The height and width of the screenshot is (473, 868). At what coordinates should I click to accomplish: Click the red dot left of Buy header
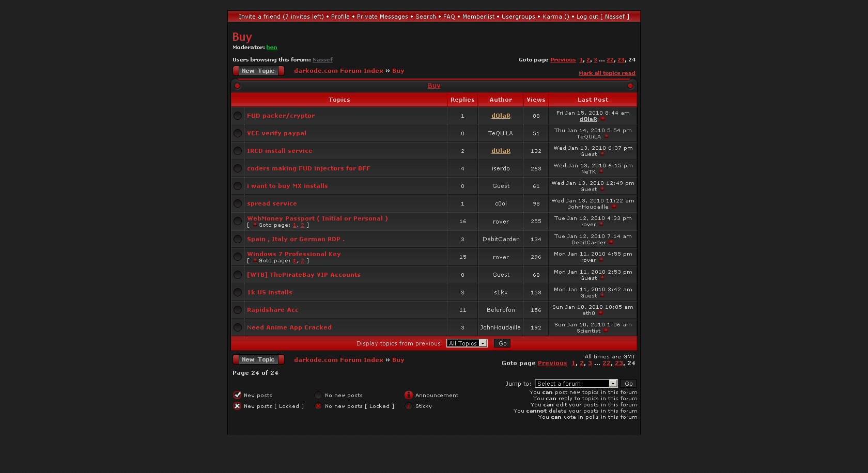[x=238, y=86]
